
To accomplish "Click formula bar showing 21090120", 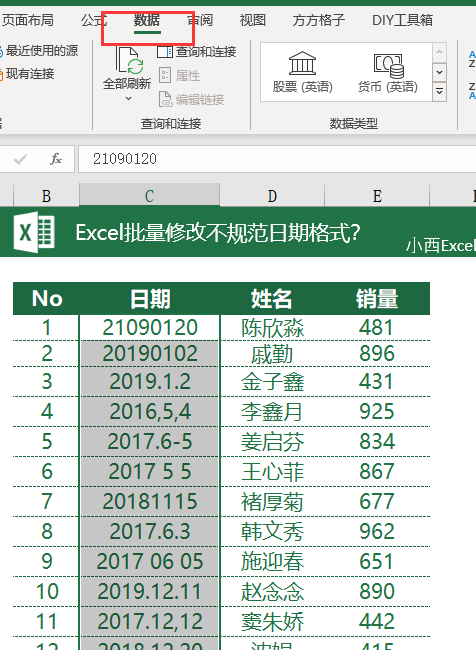I will (x=277, y=159).
